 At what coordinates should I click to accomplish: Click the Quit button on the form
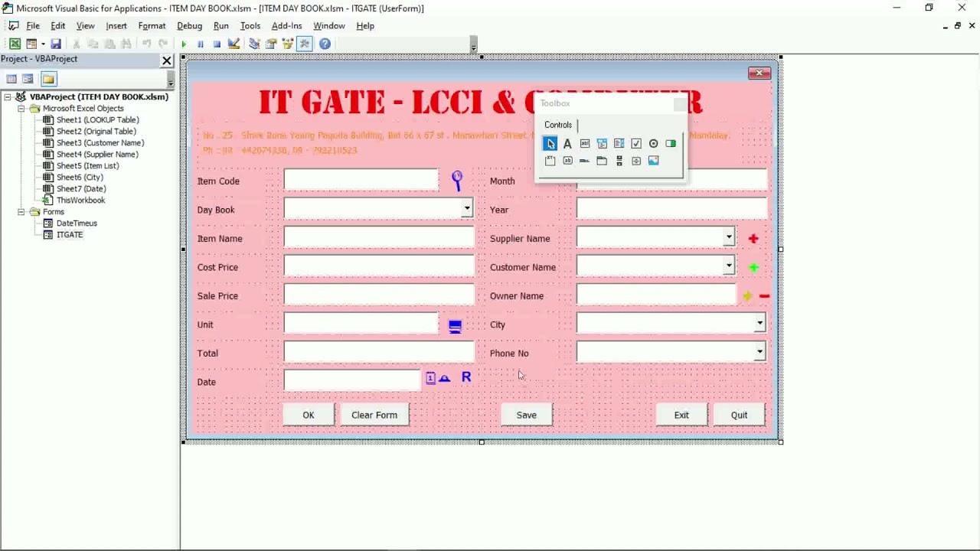pos(739,415)
